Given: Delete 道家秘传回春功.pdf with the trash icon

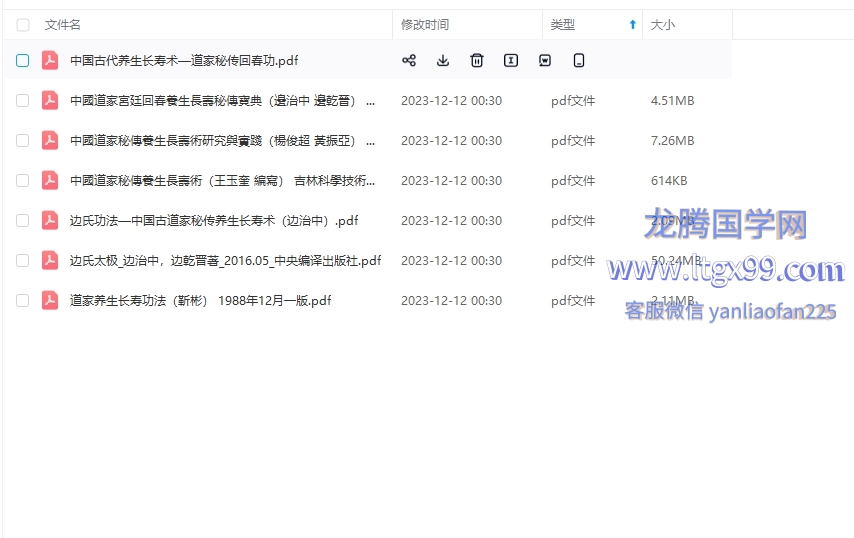Looking at the screenshot, I should click(477, 60).
